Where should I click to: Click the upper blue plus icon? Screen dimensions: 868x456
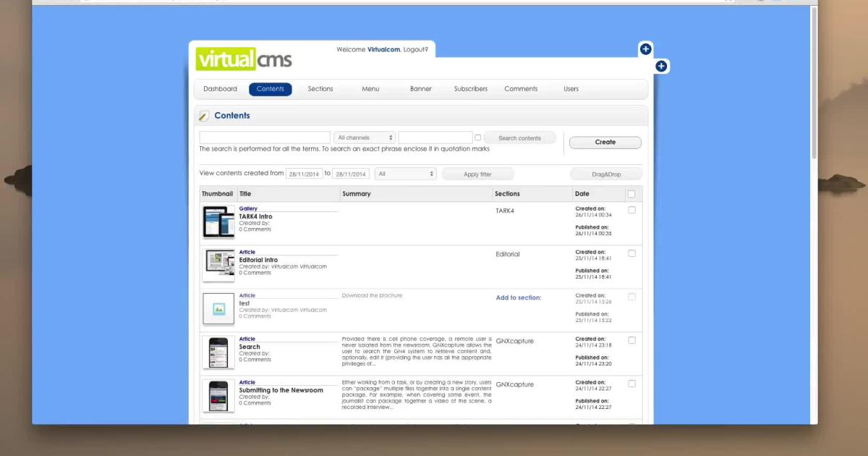(645, 49)
